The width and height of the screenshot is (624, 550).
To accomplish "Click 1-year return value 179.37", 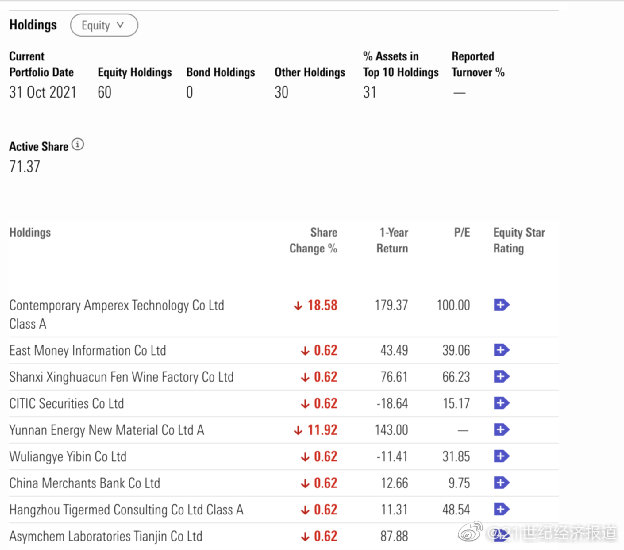I will point(391,305).
